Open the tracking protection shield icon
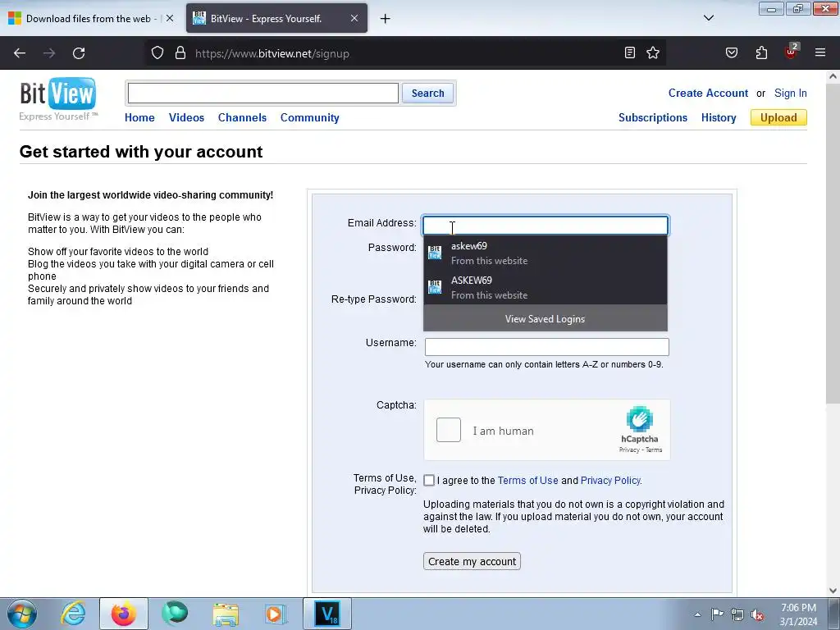 point(157,53)
